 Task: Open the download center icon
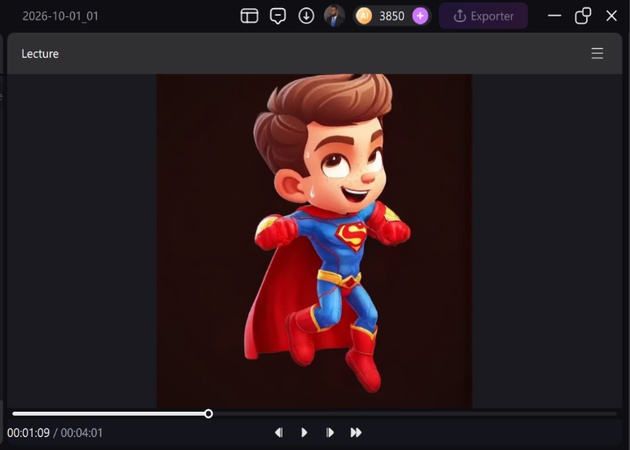(306, 16)
